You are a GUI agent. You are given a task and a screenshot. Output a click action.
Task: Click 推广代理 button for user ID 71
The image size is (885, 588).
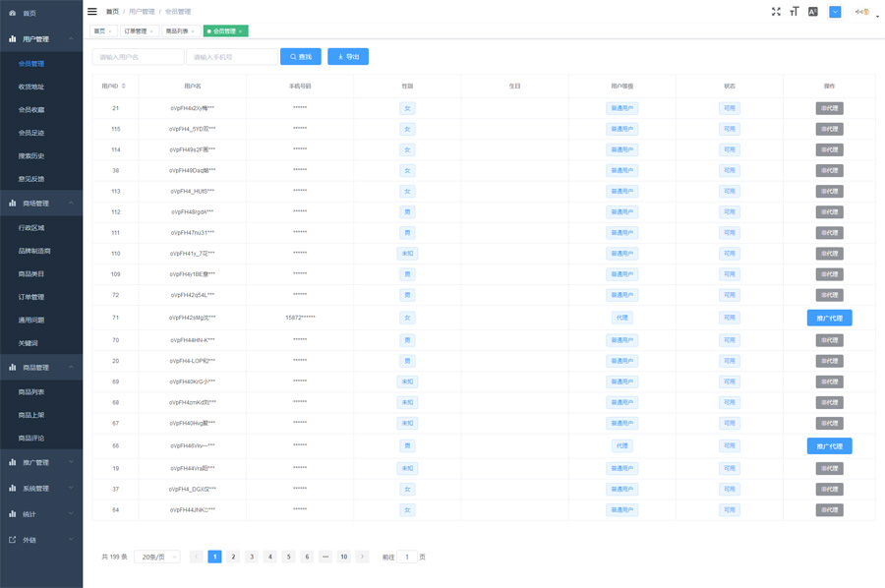pos(829,318)
